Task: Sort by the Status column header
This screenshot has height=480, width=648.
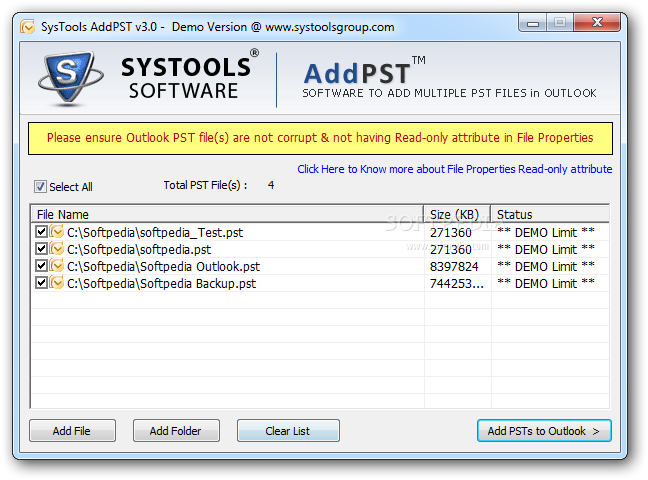Action: [550, 214]
